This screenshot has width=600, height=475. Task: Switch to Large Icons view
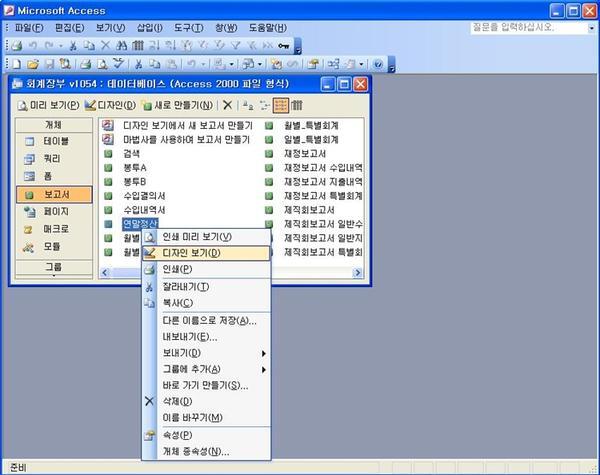coord(248,105)
